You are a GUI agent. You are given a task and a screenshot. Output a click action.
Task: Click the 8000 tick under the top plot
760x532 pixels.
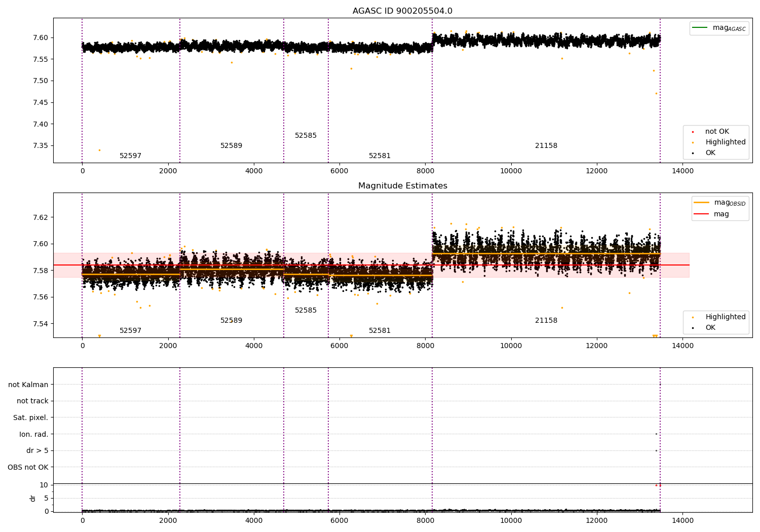[425, 171]
